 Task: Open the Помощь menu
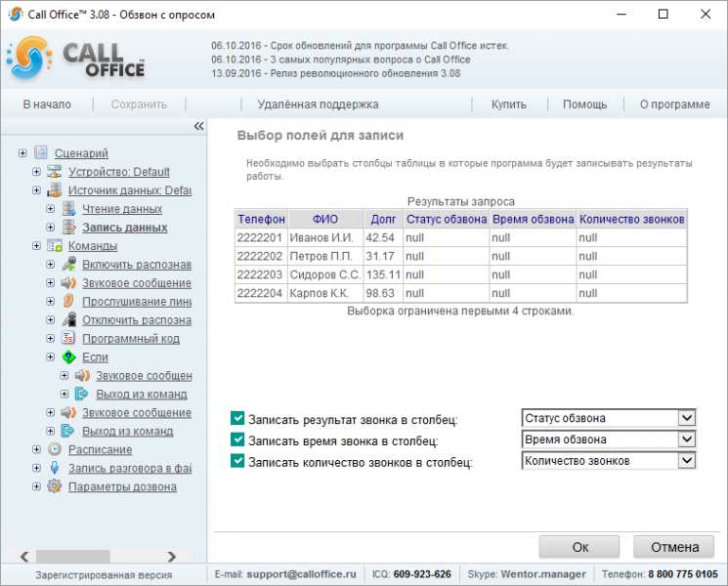(x=585, y=105)
